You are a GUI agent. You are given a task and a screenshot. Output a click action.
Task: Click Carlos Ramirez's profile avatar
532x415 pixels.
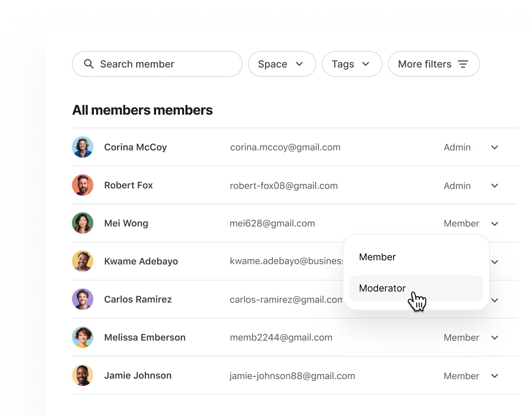(82, 299)
